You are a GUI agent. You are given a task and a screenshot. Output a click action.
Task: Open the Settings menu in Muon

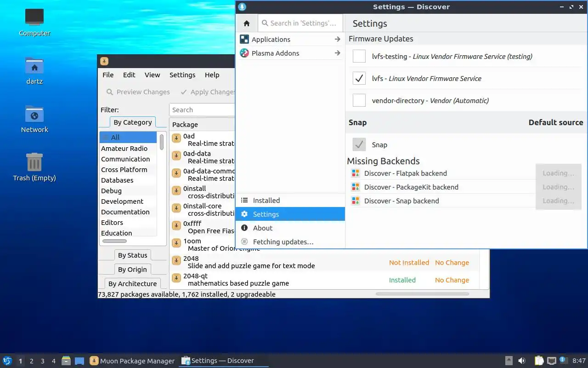[x=182, y=75]
